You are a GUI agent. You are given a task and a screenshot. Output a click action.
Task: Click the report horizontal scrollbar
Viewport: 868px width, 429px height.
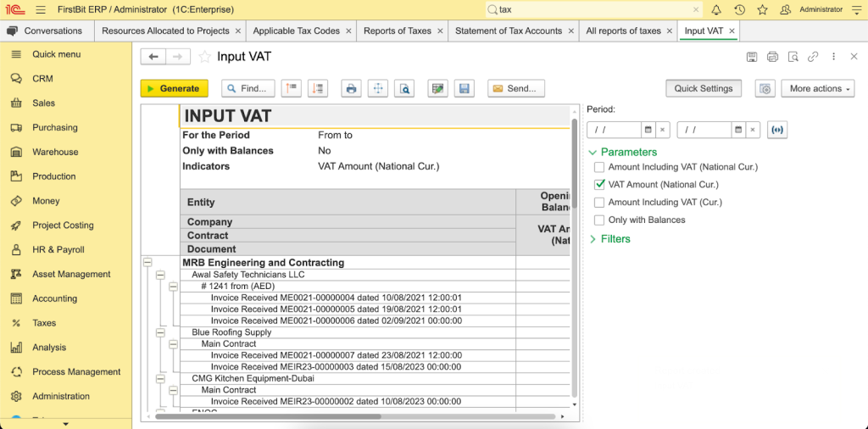(x=268, y=416)
